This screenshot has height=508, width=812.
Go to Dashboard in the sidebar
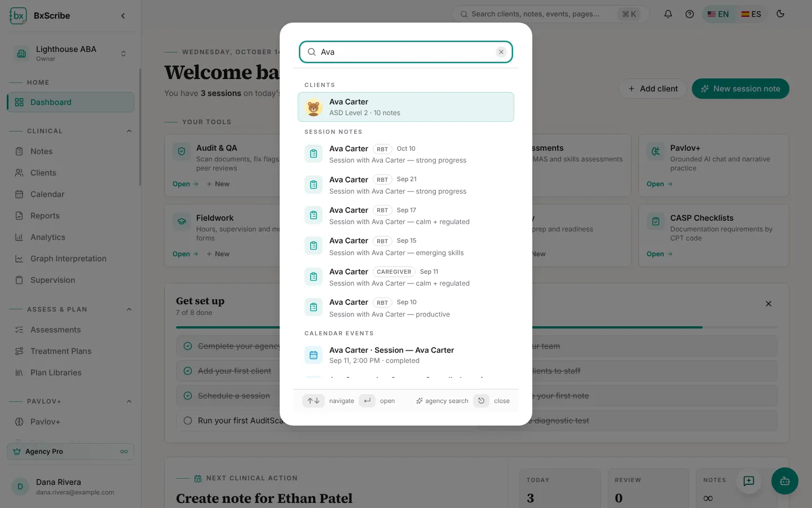[x=70, y=102]
